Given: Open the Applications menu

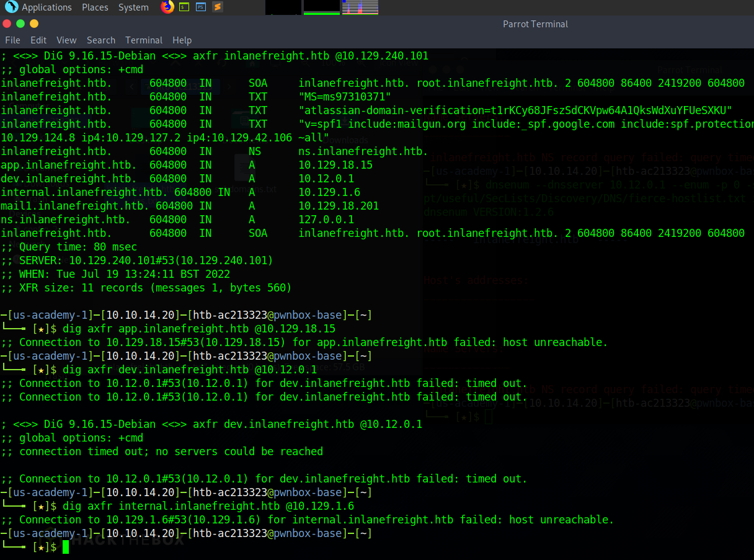Looking at the screenshot, I should coord(47,7).
